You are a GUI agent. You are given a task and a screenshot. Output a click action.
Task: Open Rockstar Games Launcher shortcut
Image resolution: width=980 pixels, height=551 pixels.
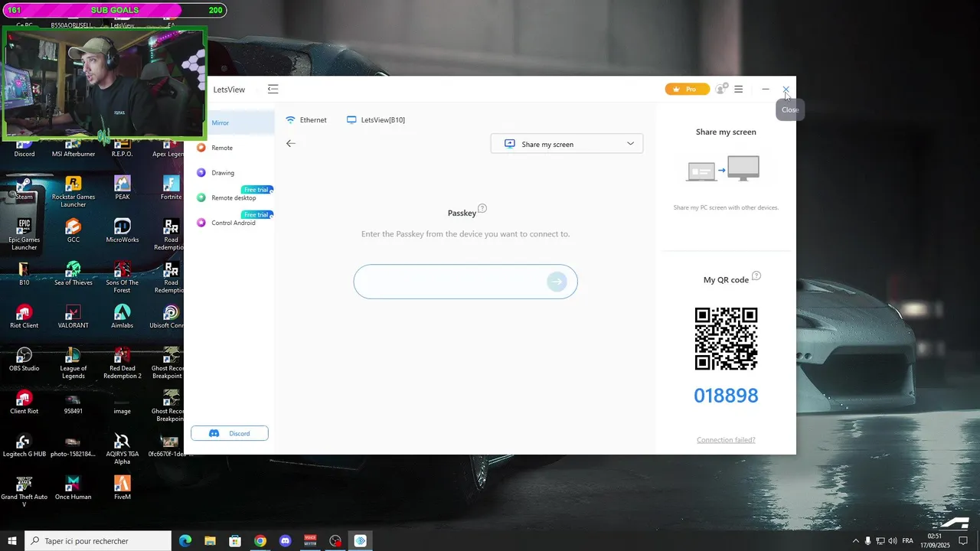tap(73, 192)
